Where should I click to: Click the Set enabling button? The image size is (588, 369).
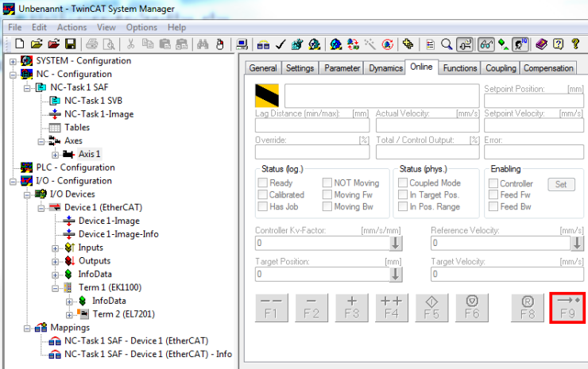coord(561,184)
